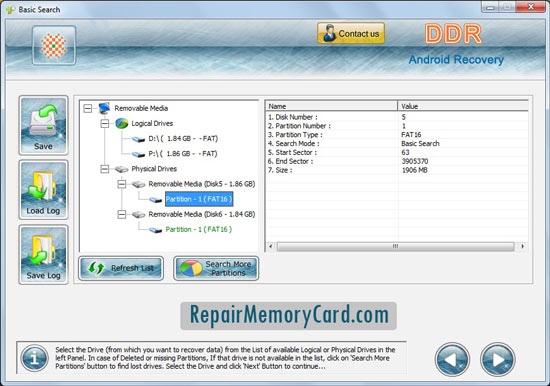Click the scrollbar right arrow in details list

523,246
